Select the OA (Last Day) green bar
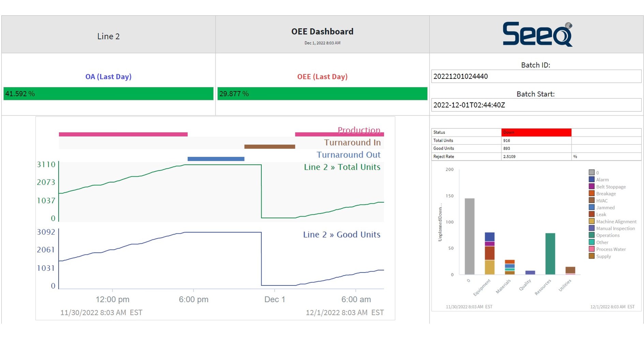 click(108, 94)
